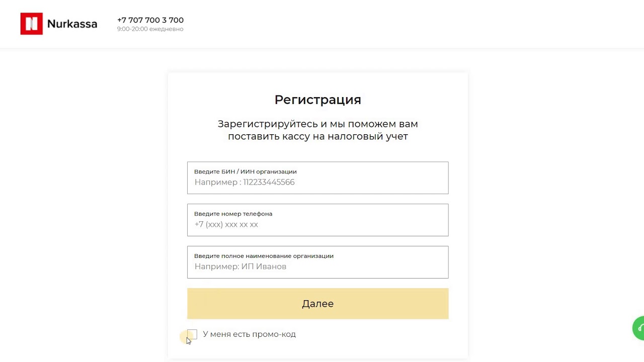Click the 'Например: ИП Иванов' placeholder text

coord(240,267)
